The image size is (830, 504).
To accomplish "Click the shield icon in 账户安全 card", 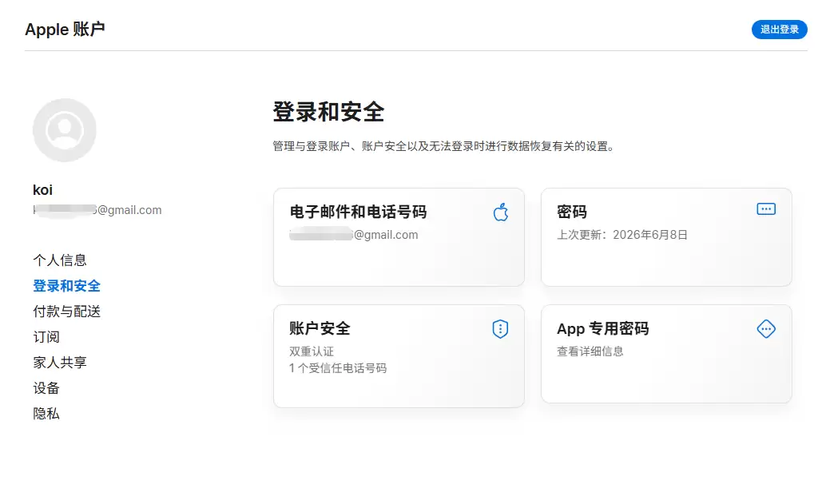I will point(500,329).
